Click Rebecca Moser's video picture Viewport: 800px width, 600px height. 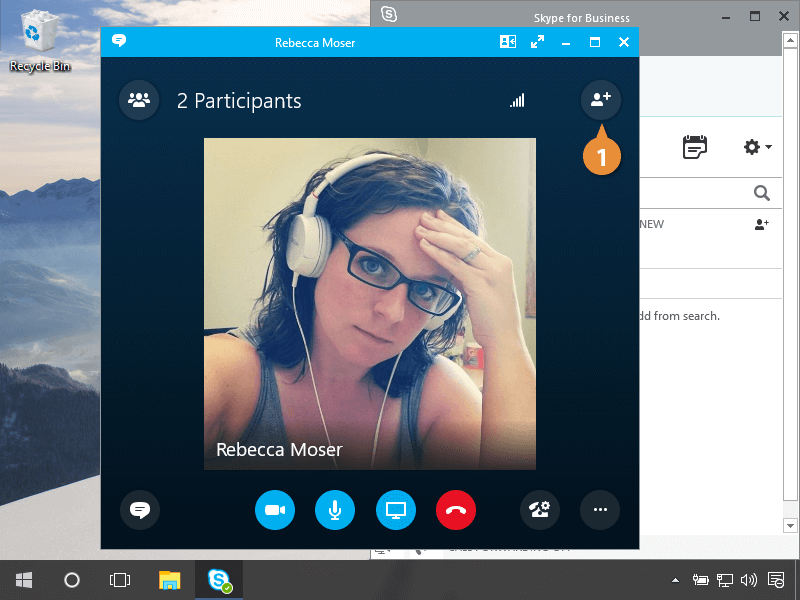click(x=370, y=300)
